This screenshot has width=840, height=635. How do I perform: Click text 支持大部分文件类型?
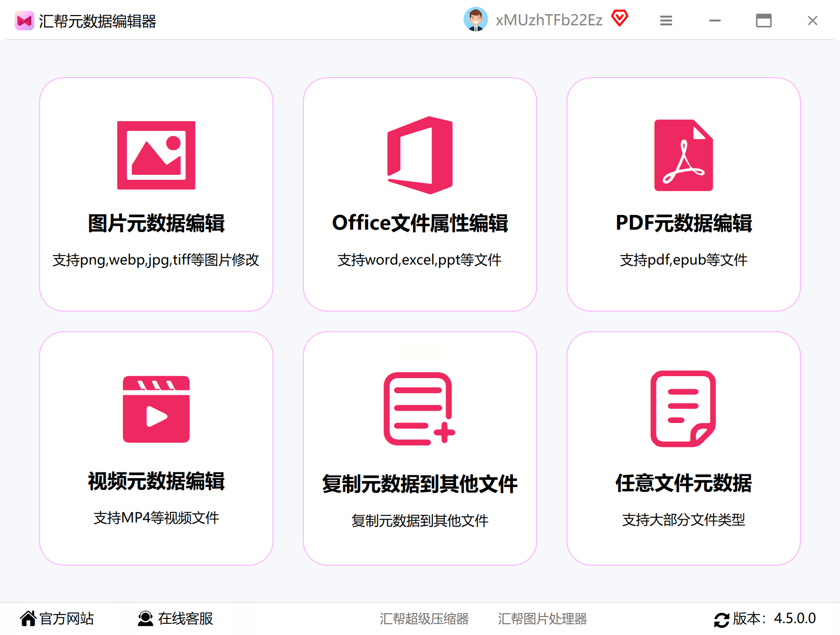[x=684, y=520]
